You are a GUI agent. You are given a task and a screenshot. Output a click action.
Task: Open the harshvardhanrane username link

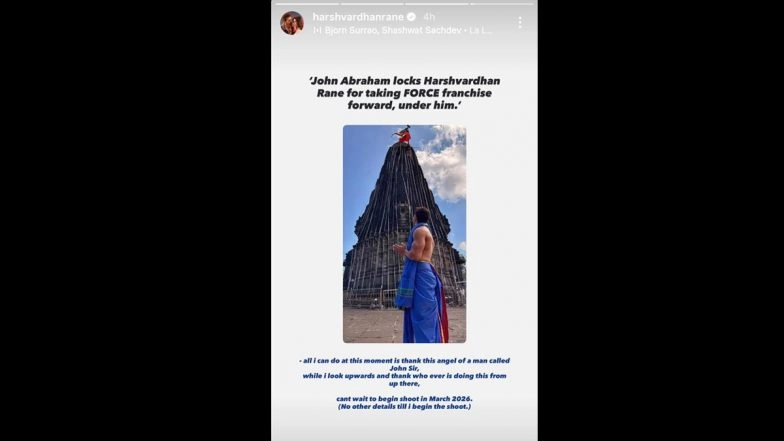[358, 16]
